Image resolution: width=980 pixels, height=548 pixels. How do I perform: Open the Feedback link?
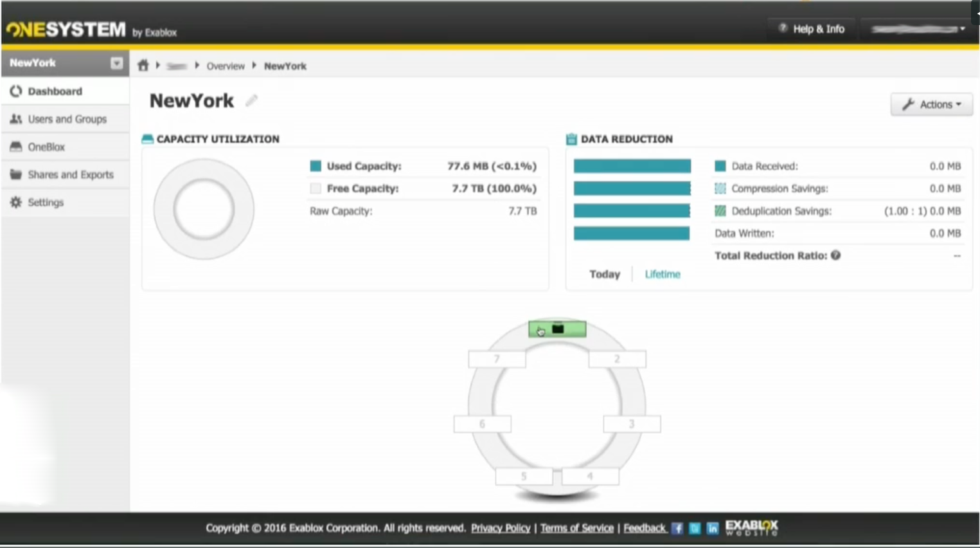pos(645,528)
